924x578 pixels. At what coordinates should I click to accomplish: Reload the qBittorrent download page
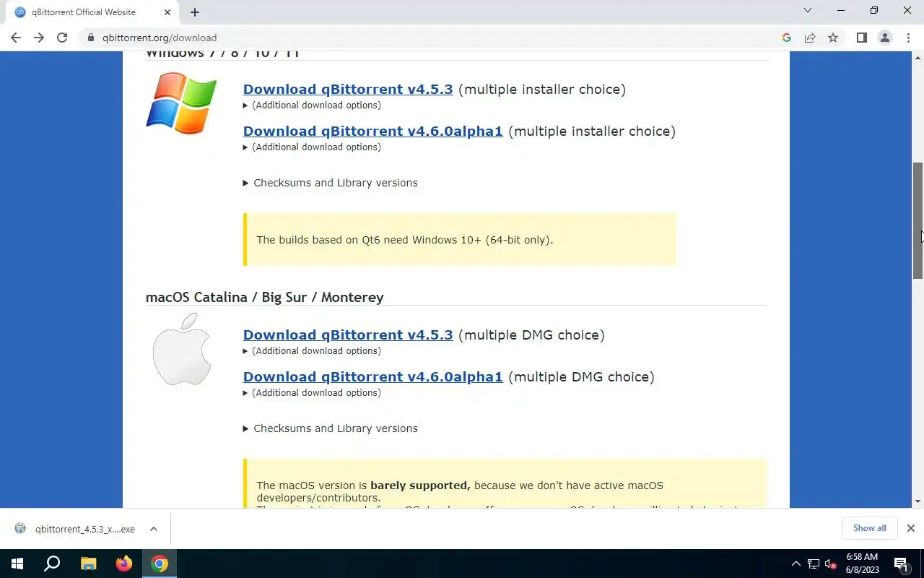coord(62,38)
